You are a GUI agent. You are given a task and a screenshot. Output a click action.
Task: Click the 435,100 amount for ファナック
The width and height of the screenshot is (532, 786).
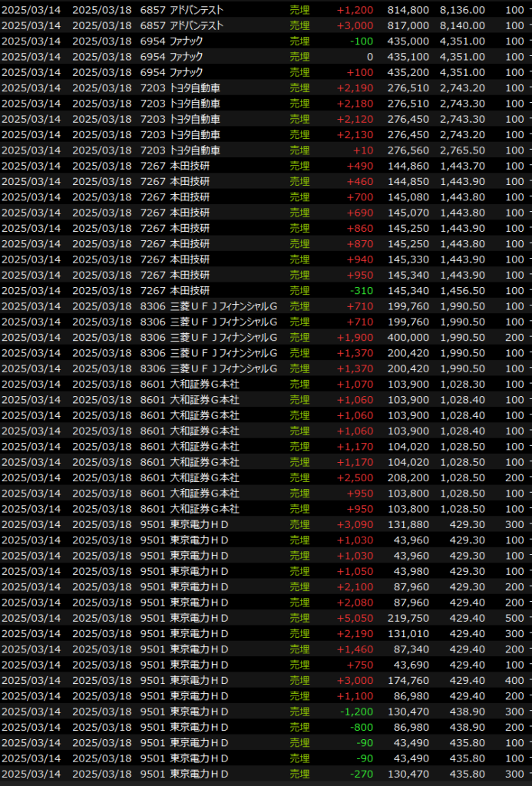coord(409,57)
